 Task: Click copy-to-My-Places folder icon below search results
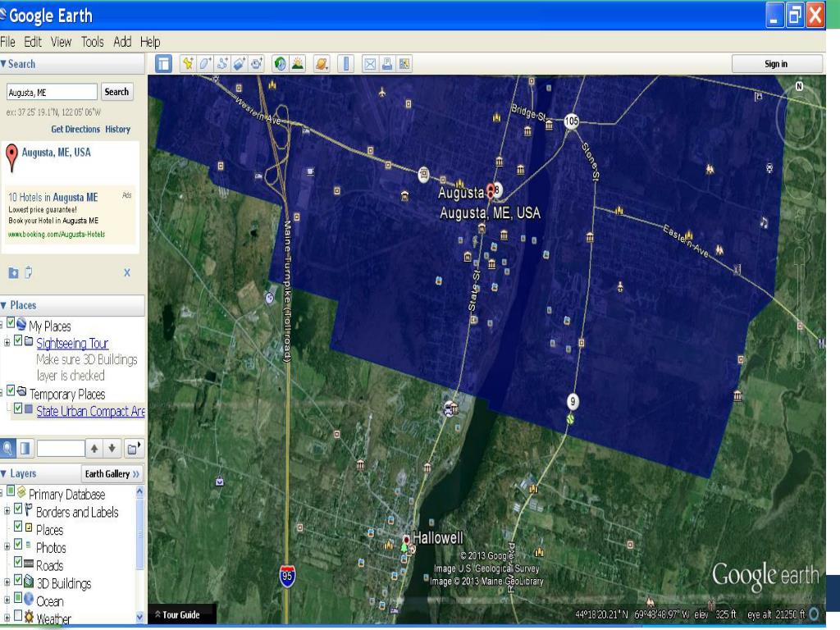coord(13,272)
